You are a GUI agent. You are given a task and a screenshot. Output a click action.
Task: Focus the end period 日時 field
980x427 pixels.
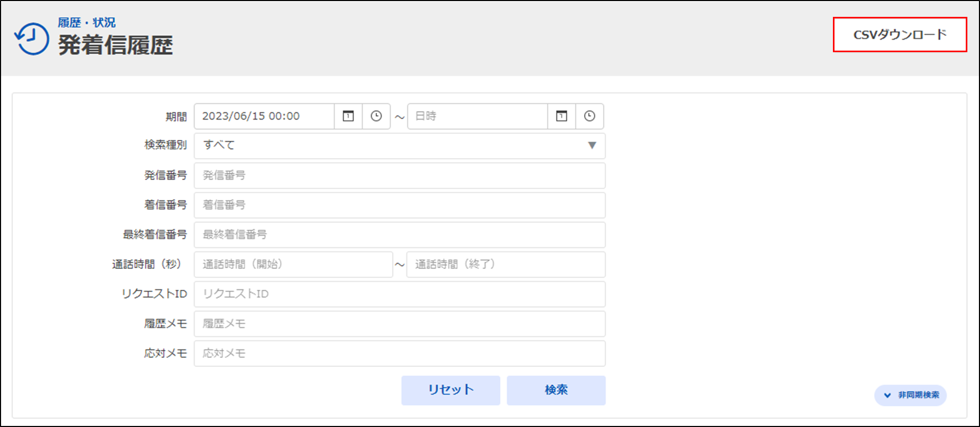pos(477,116)
